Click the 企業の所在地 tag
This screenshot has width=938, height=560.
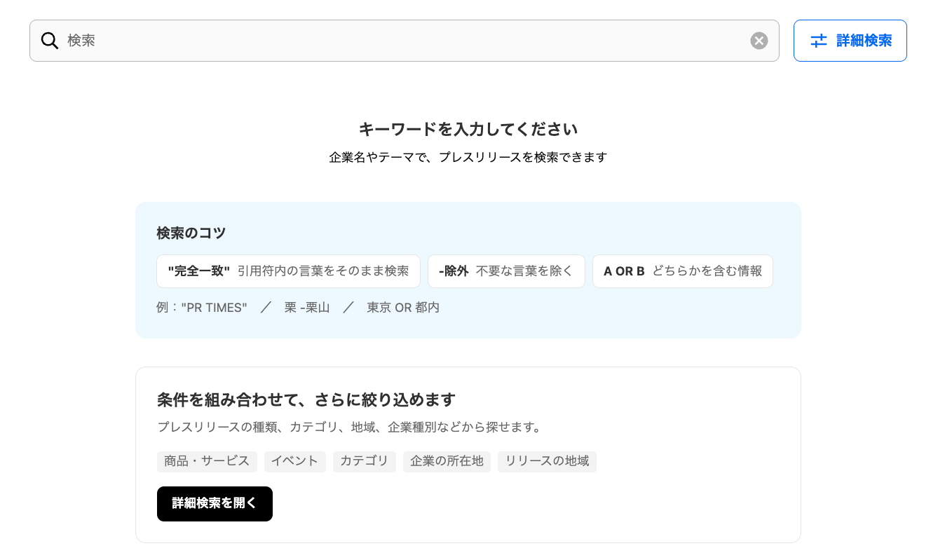(447, 461)
